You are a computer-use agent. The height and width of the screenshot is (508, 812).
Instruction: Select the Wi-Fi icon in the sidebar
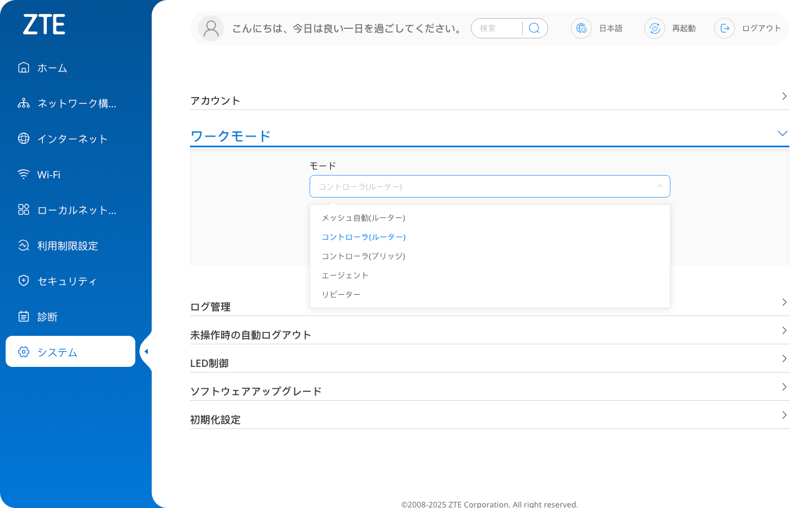pos(23,174)
